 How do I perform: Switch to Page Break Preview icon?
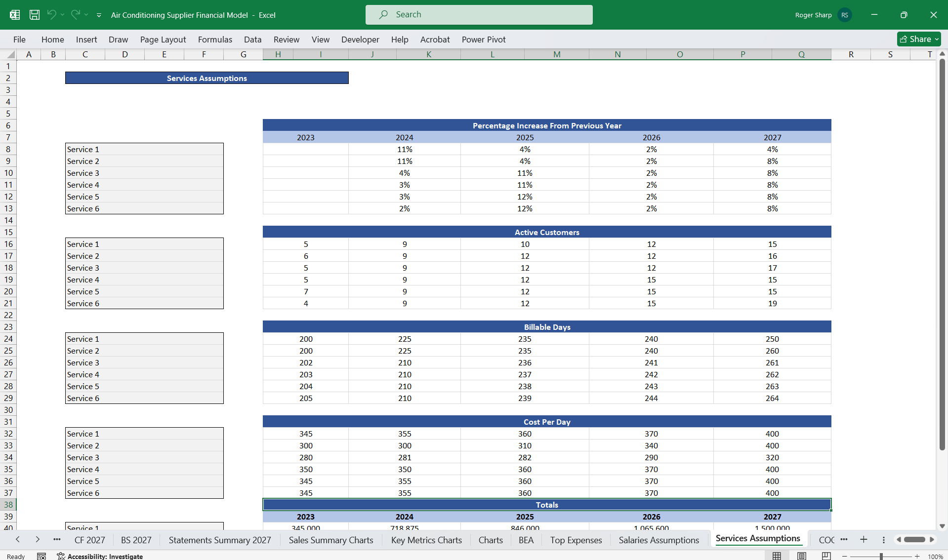point(826,556)
